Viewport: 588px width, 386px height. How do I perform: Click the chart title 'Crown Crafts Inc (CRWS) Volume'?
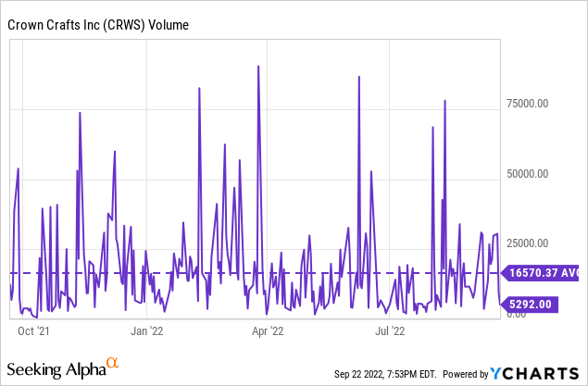tap(98, 25)
